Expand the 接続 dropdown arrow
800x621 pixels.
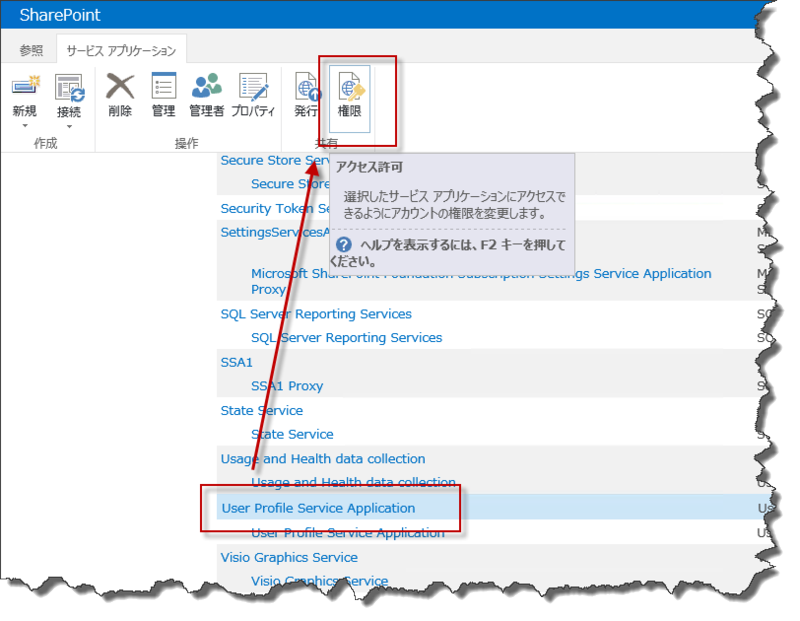coord(69,126)
